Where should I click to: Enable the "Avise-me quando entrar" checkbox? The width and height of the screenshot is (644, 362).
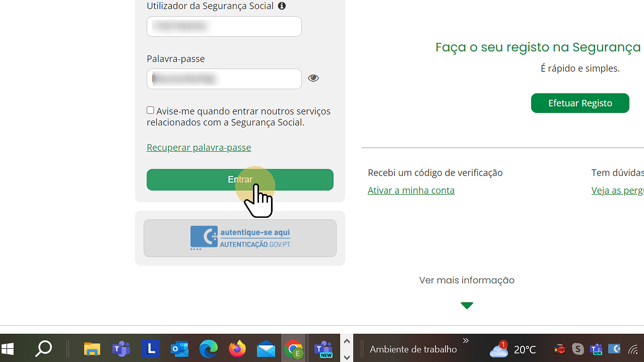150,110
